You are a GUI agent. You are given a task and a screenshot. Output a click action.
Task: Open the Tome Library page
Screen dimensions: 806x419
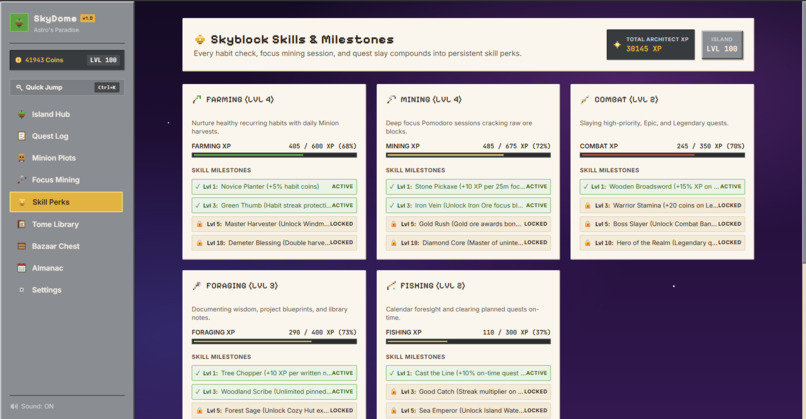(x=66, y=224)
